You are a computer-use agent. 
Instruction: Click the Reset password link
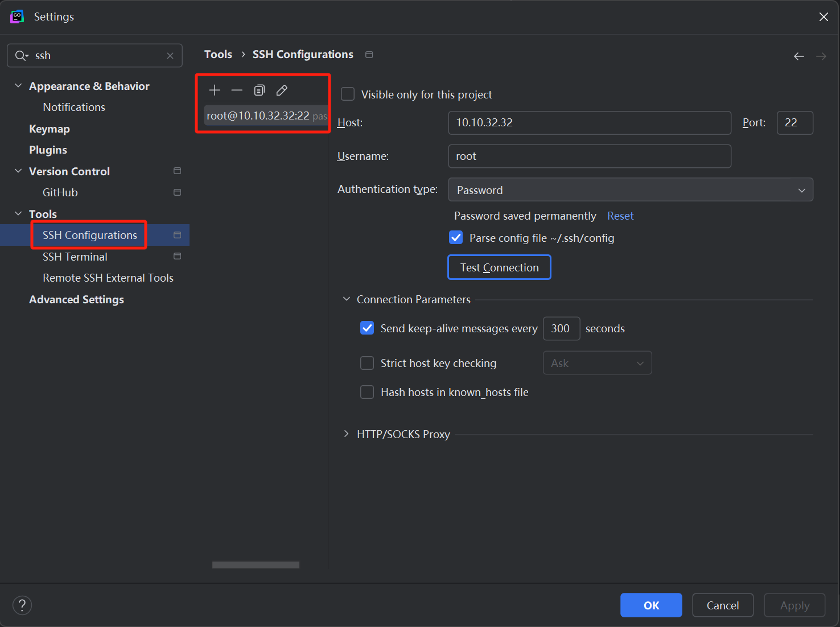620,216
